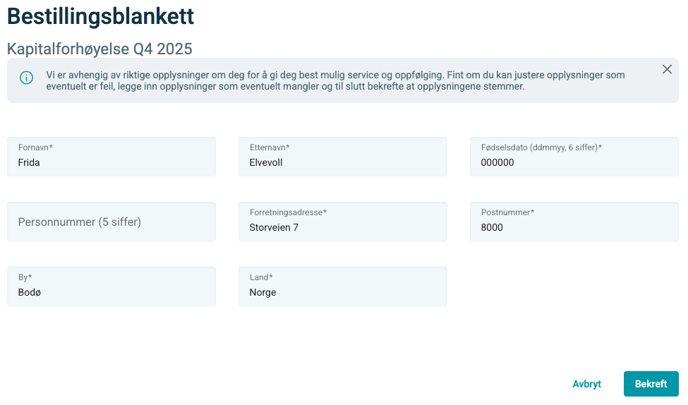688x405 pixels.
Task: Select the Etternavn input field
Action: [342, 157]
